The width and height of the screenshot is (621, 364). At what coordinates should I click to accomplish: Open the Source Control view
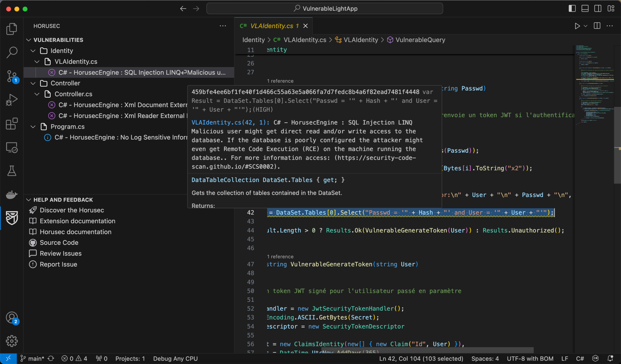[12, 76]
